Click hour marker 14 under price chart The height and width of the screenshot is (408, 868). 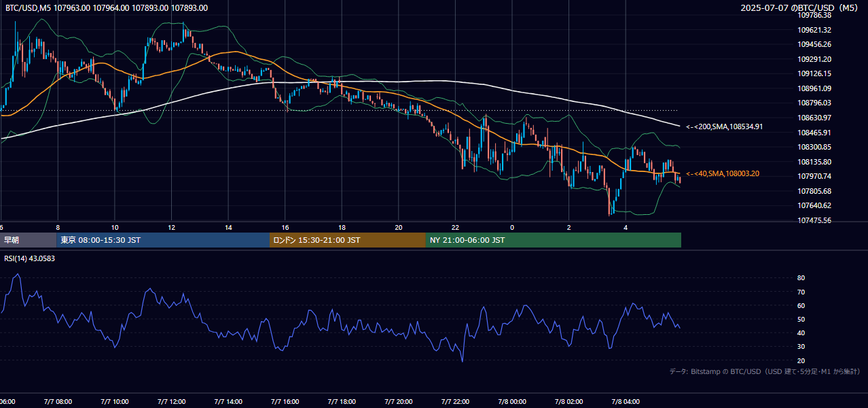click(x=228, y=227)
